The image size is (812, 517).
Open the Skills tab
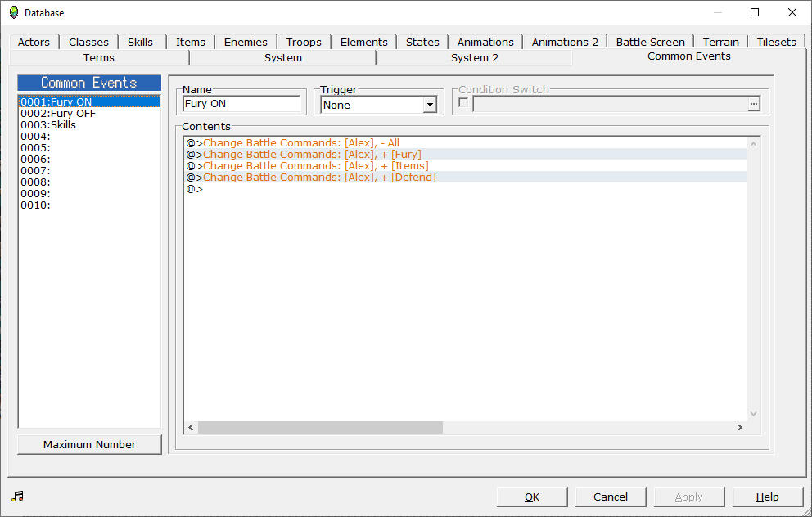(x=140, y=42)
